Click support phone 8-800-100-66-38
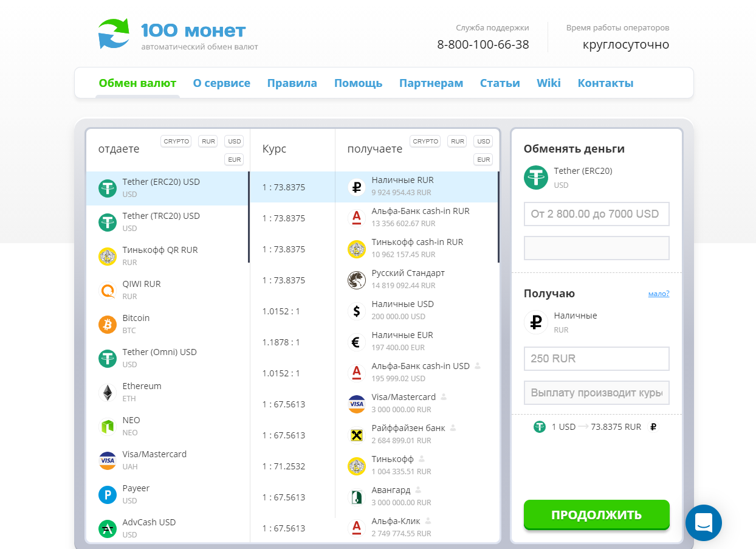Image resolution: width=756 pixels, height=549 pixels. [483, 44]
